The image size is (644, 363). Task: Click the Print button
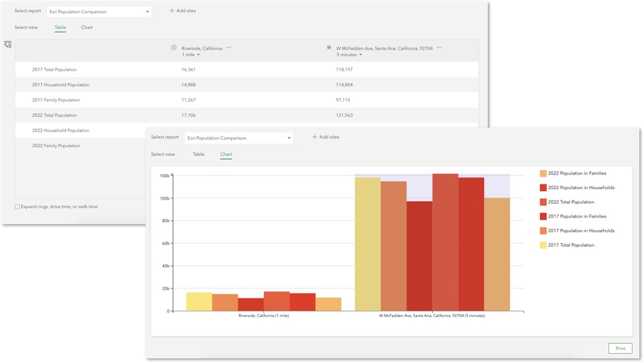click(x=620, y=348)
